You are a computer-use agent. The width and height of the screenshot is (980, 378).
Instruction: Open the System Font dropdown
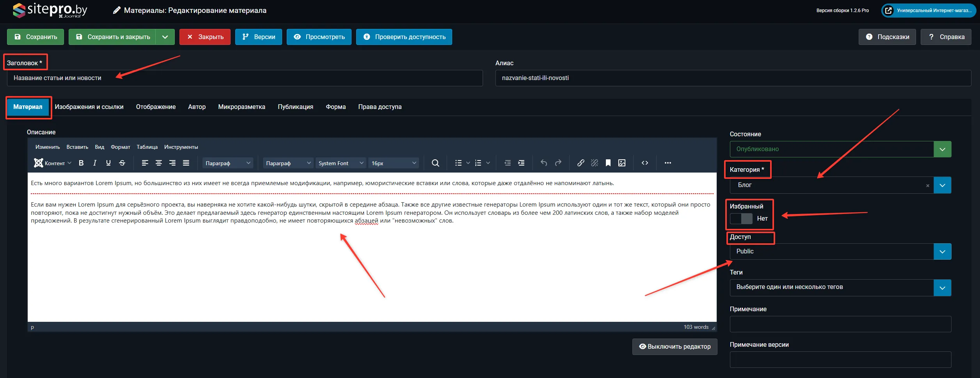click(341, 163)
